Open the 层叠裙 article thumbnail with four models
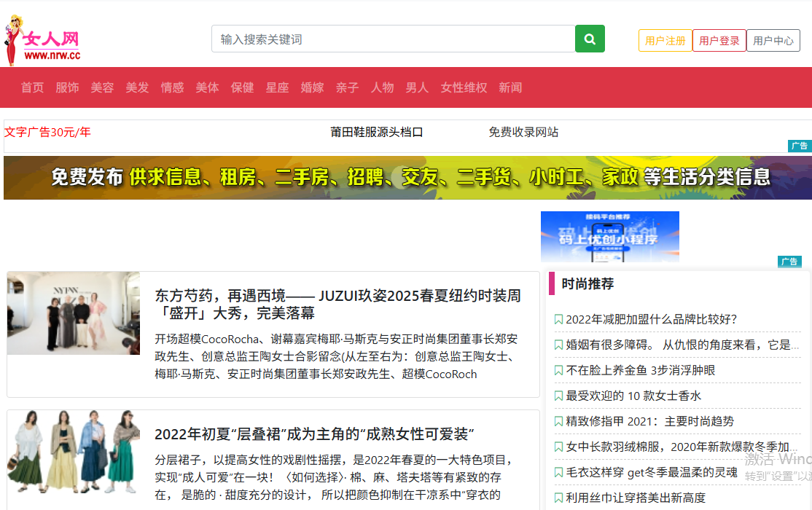 pos(74,452)
